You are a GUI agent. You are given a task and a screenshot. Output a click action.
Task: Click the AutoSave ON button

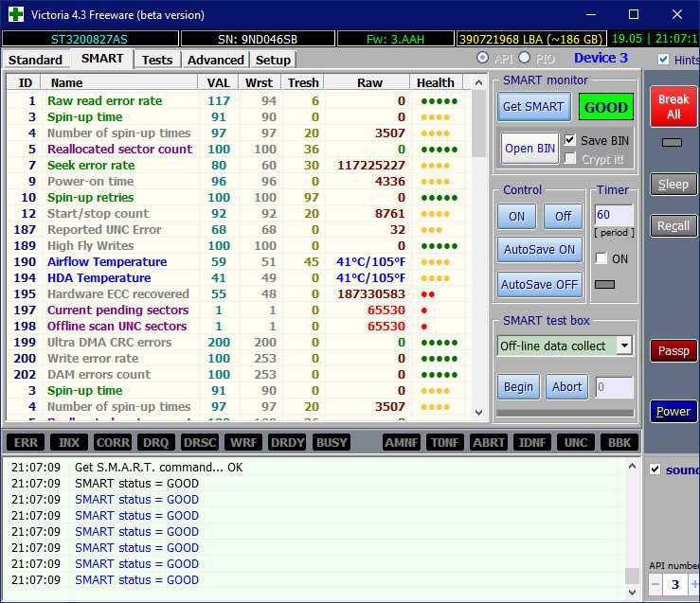pyautogui.click(x=539, y=249)
